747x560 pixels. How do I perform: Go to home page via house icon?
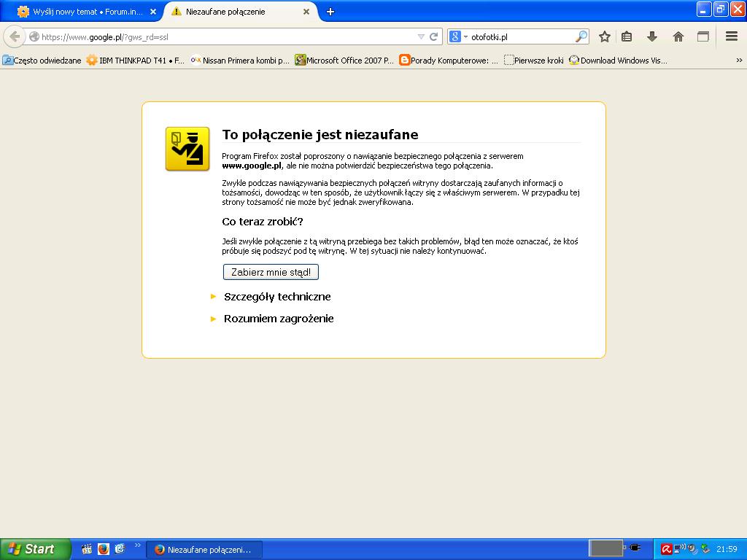678,36
